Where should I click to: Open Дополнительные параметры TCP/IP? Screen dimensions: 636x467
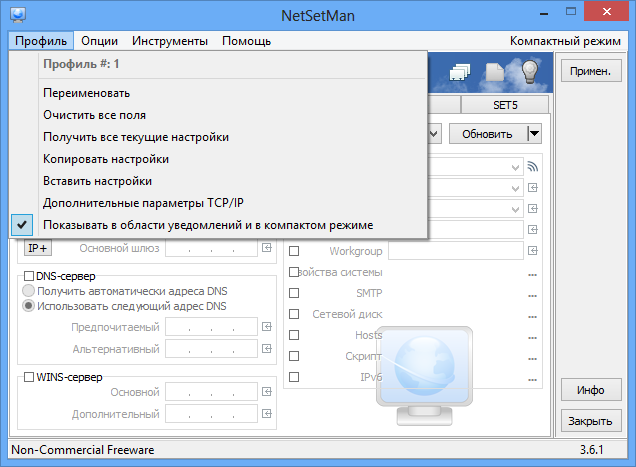233,202
